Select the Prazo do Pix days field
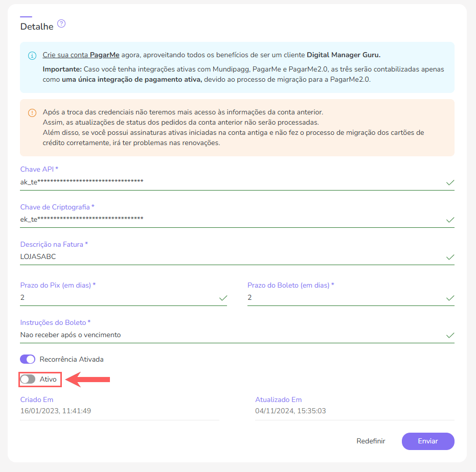The image size is (476, 472). (118, 298)
